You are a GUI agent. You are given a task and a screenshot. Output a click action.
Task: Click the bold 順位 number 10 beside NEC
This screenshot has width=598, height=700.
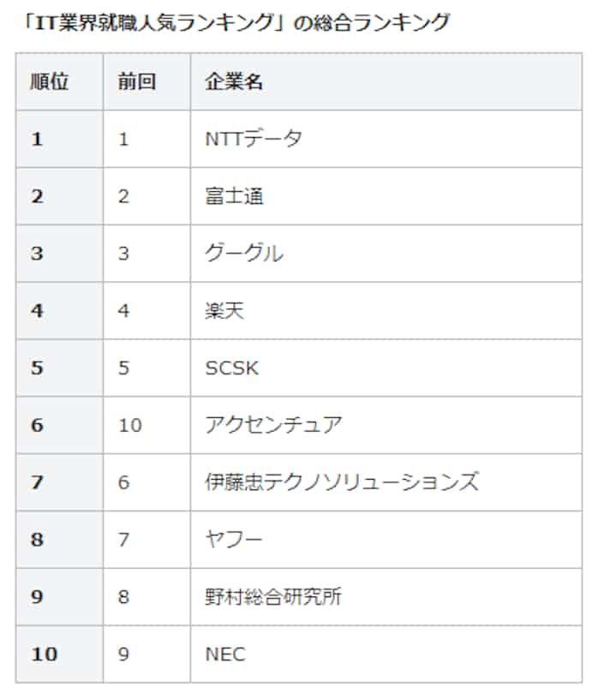[45, 655]
